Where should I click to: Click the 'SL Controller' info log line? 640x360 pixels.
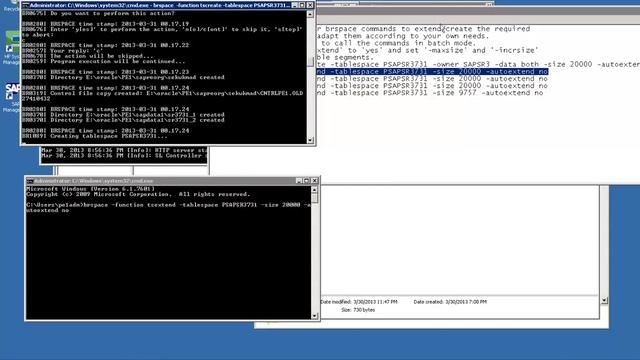pyautogui.click(x=124, y=156)
